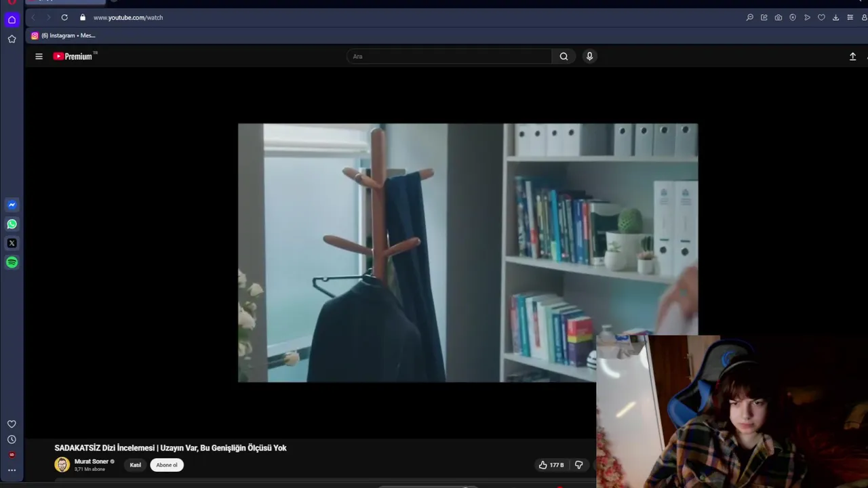Click the '3,71 Mn abone' subscriber count
868x488 pixels.
tap(90, 470)
